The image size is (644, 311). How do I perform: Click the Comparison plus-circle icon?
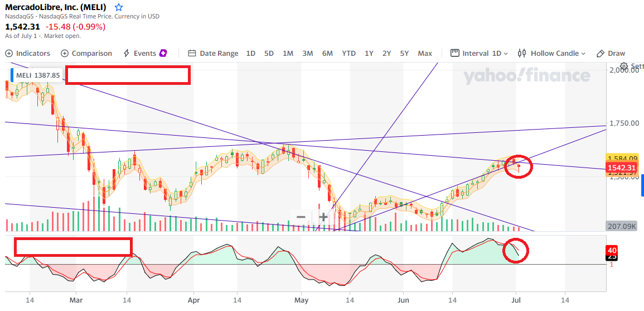click(x=65, y=53)
